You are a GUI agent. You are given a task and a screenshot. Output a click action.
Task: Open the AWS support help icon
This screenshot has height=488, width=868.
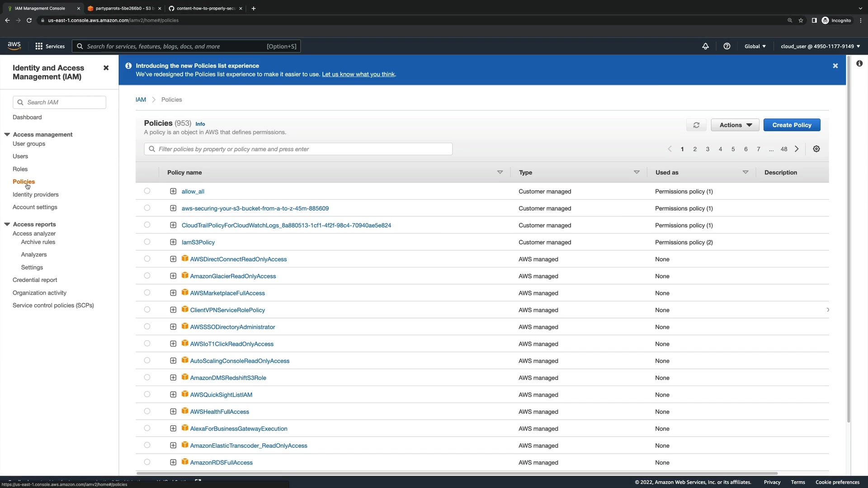[726, 46]
